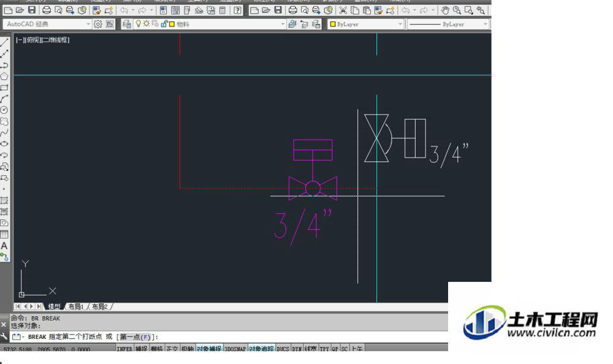This screenshot has width=613, height=364.
Task: Toggle 极轴 polar tracking in status bar
Action: point(187,348)
